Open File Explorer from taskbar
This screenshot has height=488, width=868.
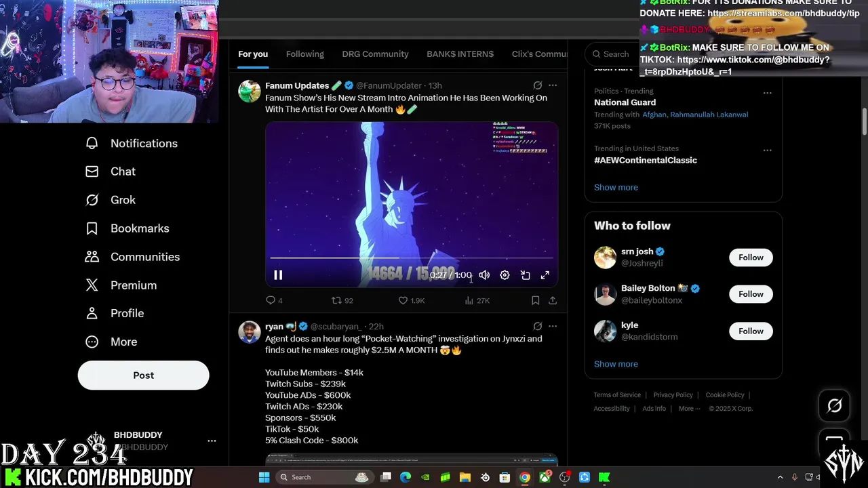[x=465, y=477]
